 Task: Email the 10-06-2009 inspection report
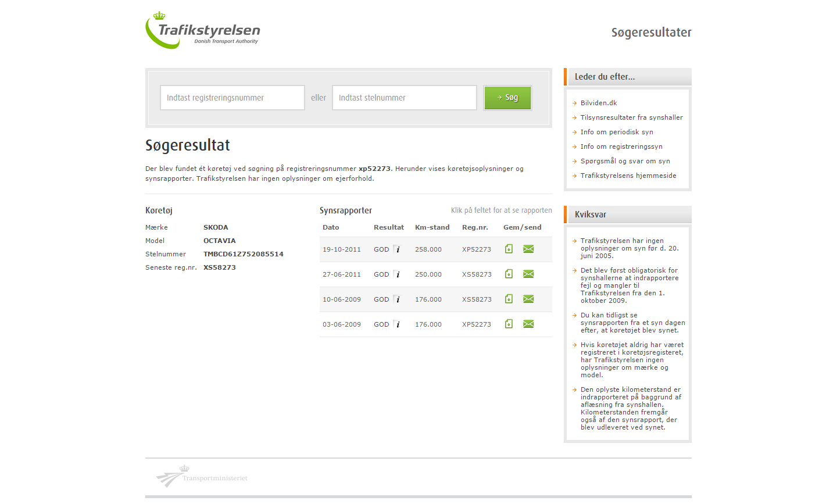[x=528, y=299]
